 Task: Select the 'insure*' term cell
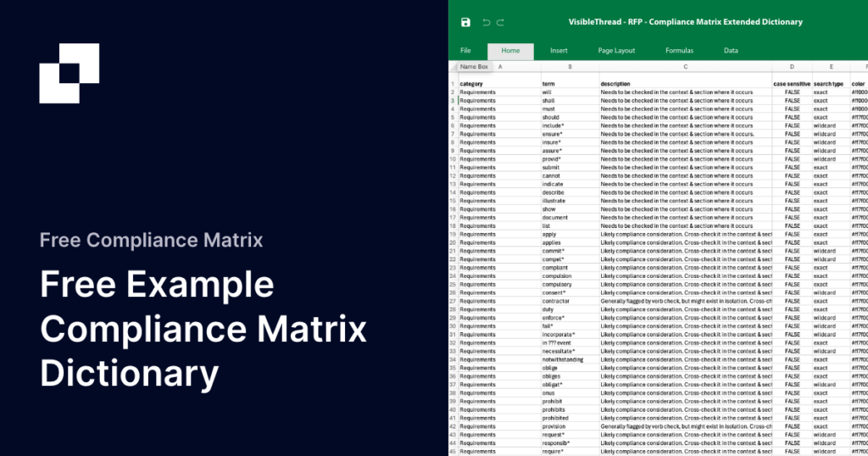point(570,142)
